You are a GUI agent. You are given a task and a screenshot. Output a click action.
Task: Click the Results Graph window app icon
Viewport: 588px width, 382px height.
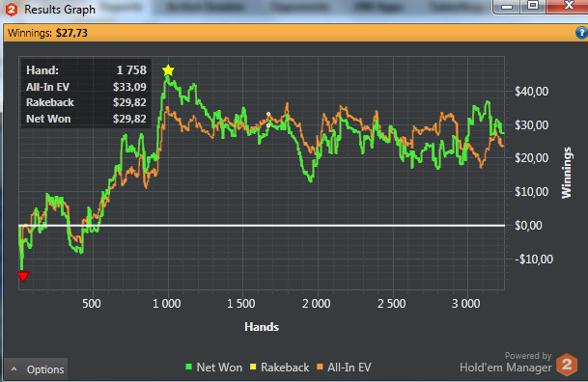[x=12, y=10]
